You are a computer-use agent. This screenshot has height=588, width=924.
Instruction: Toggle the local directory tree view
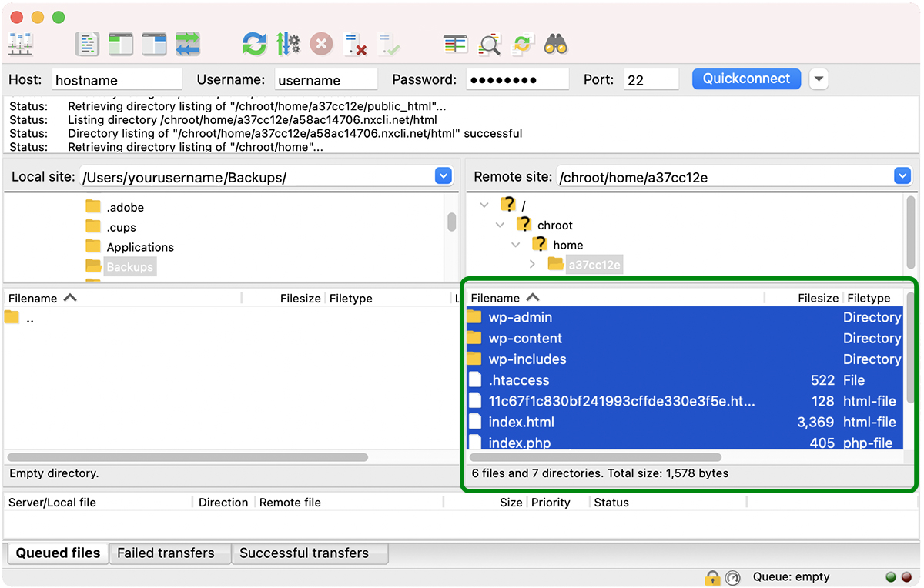(121, 45)
